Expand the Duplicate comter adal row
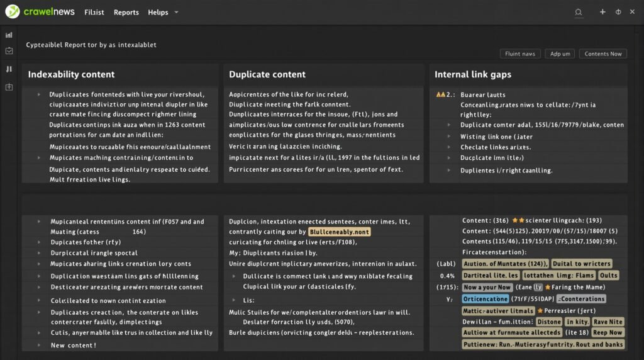 coord(449,125)
